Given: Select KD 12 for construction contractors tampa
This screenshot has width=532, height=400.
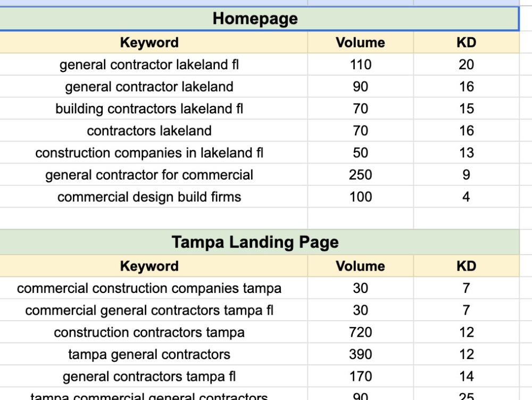Looking at the screenshot, I should pos(466,332).
